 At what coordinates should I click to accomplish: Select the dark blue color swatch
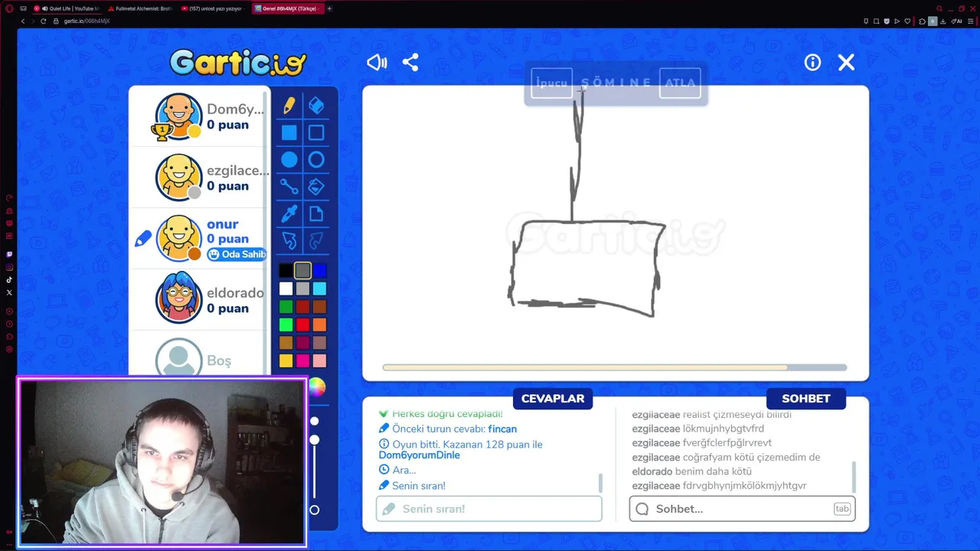coord(319,270)
